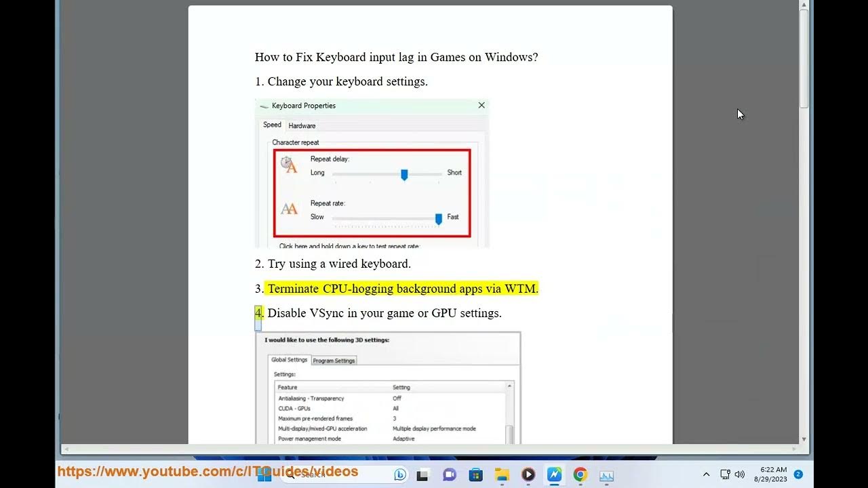The width and height of the screenshot is (868, 488).
Task: Open File Explorer from the taskbar
Action: (502, 474)
